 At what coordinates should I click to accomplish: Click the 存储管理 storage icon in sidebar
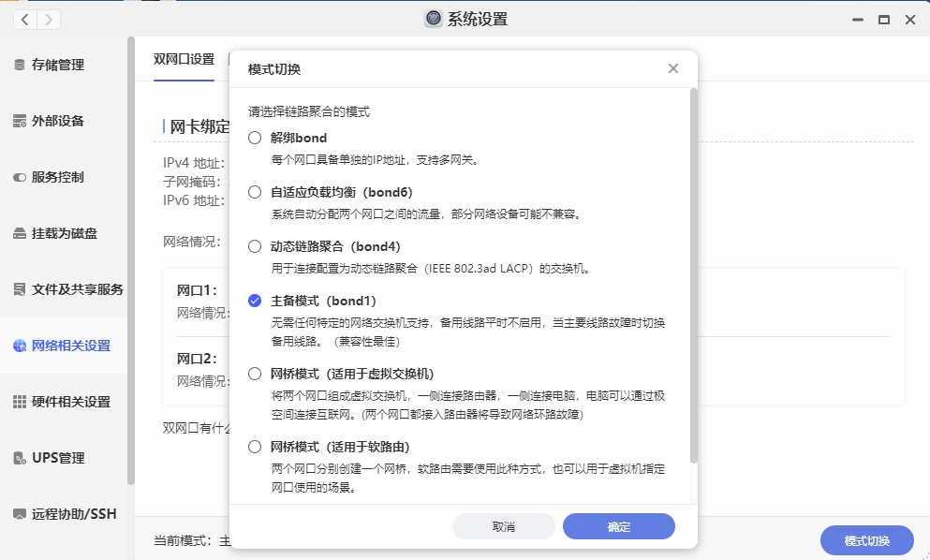[20, 65]
